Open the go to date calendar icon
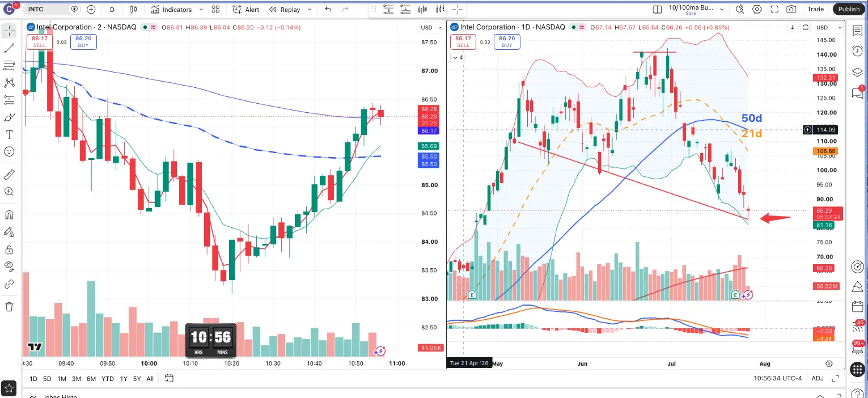Screen dimensions: 868x398 (168, 379)
